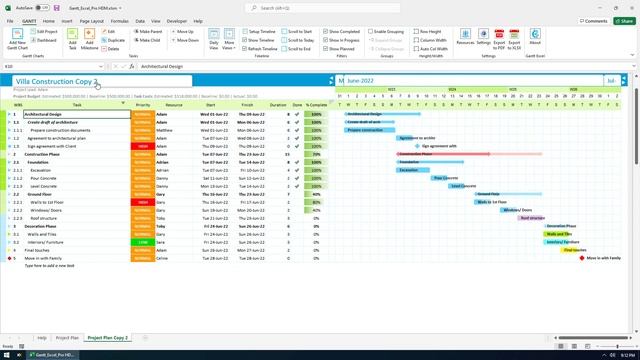Viewport: 640px width, 360px height.
Task: Toggle Done checkmark for Pour Concrete row
Action: [x=297, y=178]
